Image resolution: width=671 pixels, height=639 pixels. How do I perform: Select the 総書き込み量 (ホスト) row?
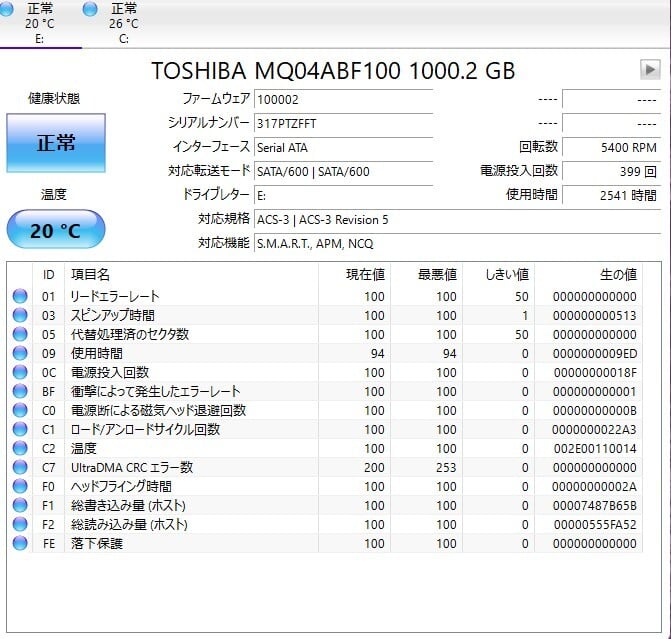(x=200, y=506)
